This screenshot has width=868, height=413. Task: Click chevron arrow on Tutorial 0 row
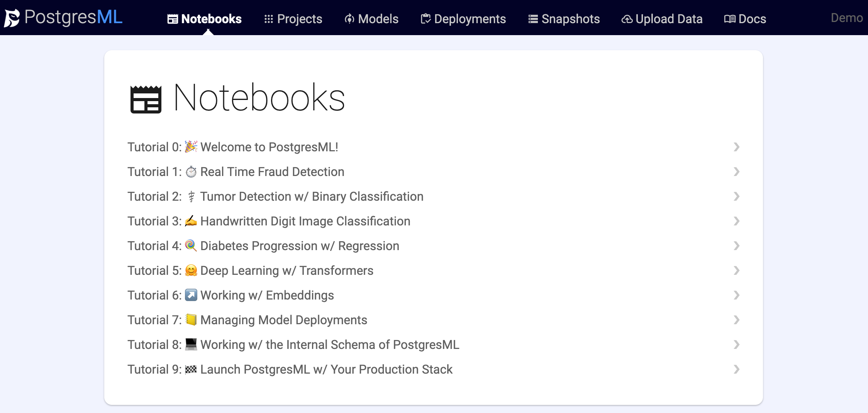point(736,147)
